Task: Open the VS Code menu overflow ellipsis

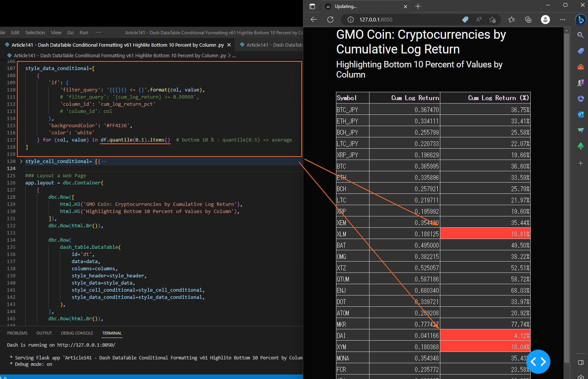Action: coord(98,33)
